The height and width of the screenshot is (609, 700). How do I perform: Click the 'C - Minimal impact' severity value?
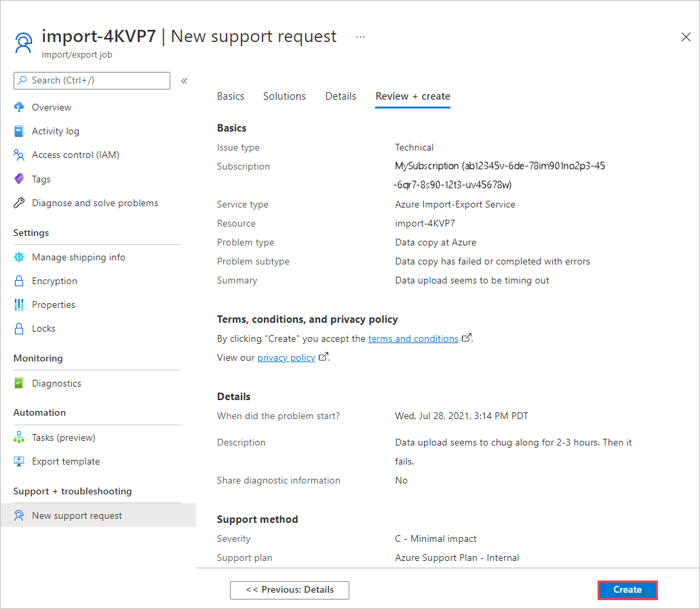(435, 539)
